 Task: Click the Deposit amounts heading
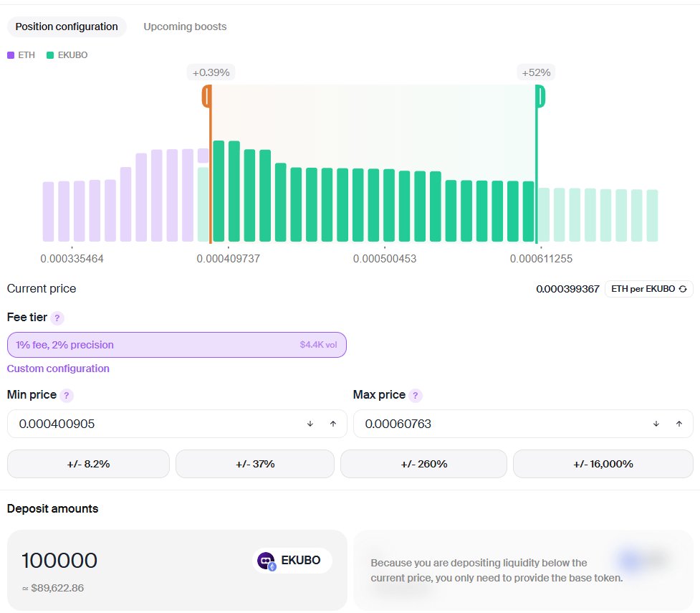[x=53, y=508]
